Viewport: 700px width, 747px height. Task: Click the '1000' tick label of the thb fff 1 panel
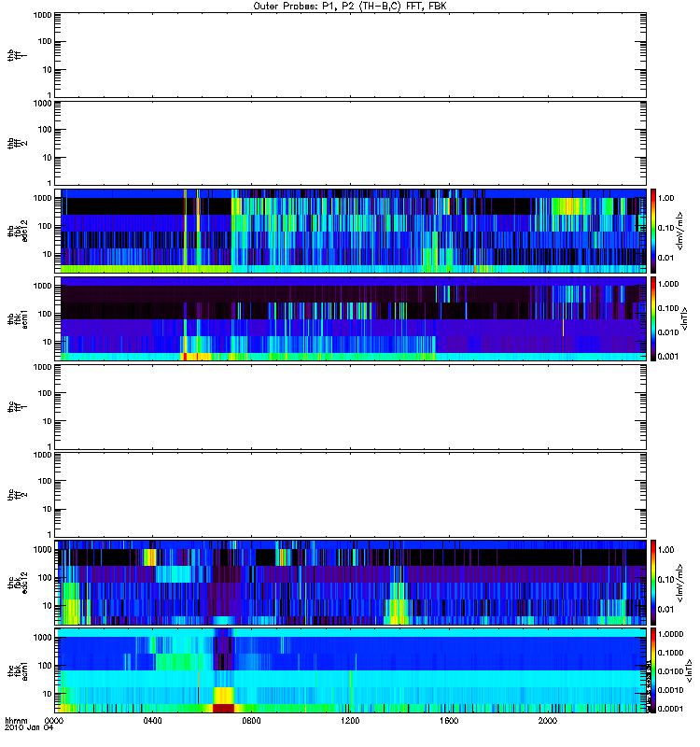tap(42, 15)
